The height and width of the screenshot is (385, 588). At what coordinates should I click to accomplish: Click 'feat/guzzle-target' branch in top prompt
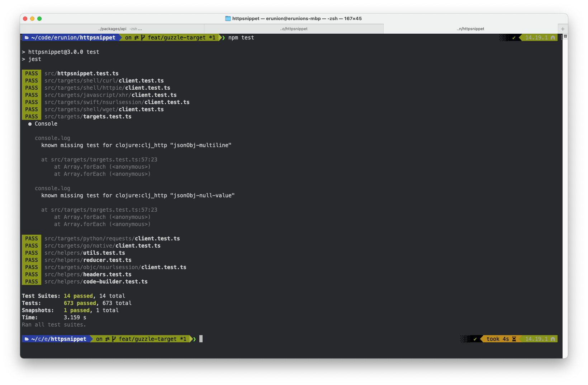point(177,38)
